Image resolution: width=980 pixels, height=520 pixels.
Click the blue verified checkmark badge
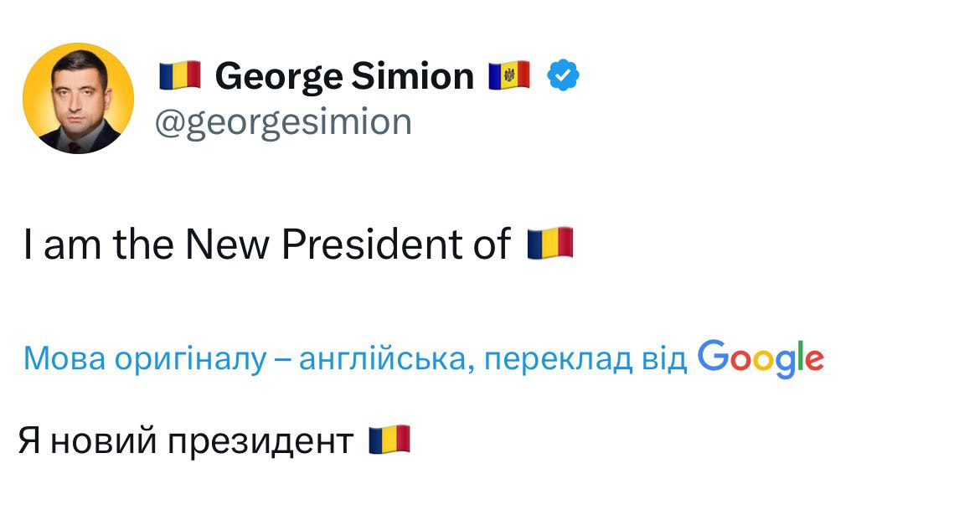(x=564, y=77)
